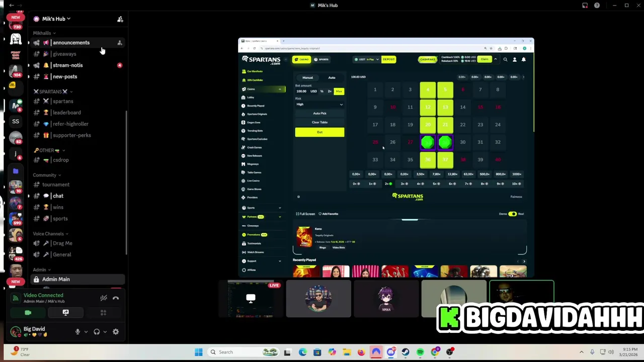Open the refer-highroller channel
The image size is (644, 362).
76,124
